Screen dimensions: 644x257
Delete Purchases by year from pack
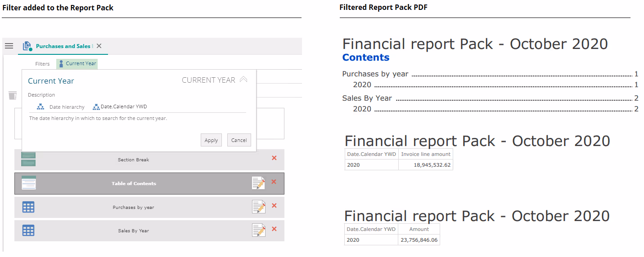[274, 206]
